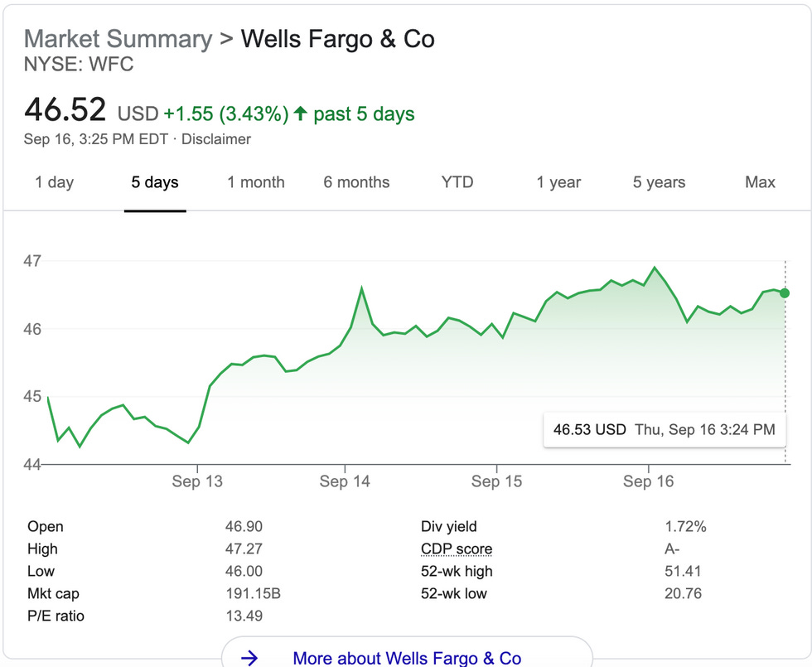Click the Open value 46.90
This screenshot has height=667, width=812.
[244, 527]
